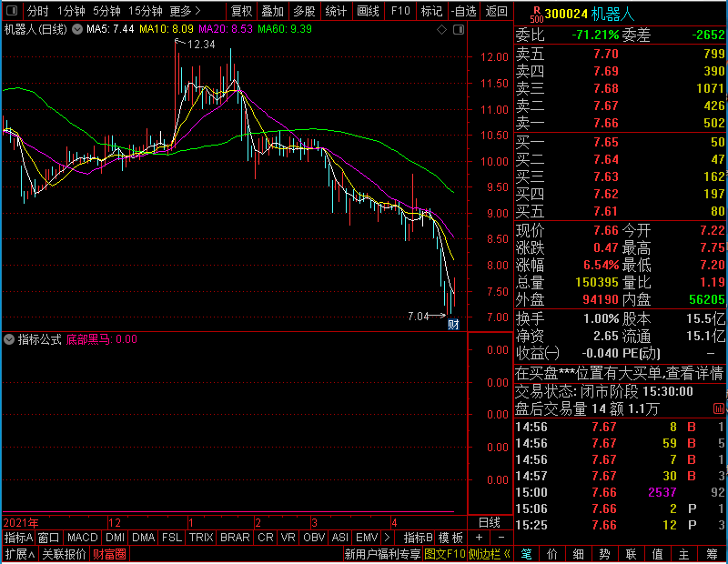Collapse the 侧边栏 sidebar
728x564 pixels.
[x=490, y=554]
